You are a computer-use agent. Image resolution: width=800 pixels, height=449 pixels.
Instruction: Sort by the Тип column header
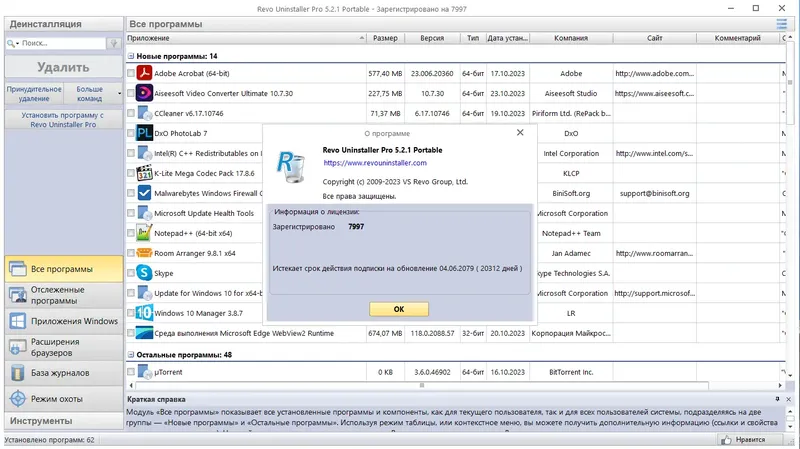coord(473,38)
